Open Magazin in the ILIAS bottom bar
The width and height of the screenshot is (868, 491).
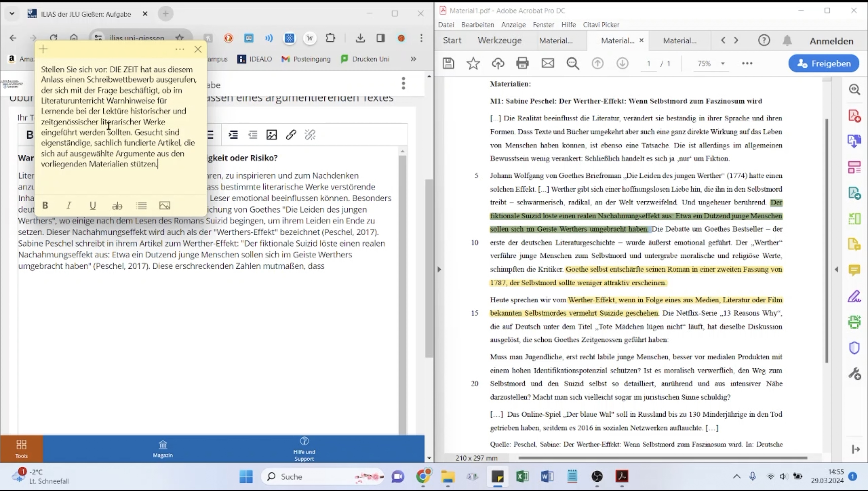(x=163, y=449)
